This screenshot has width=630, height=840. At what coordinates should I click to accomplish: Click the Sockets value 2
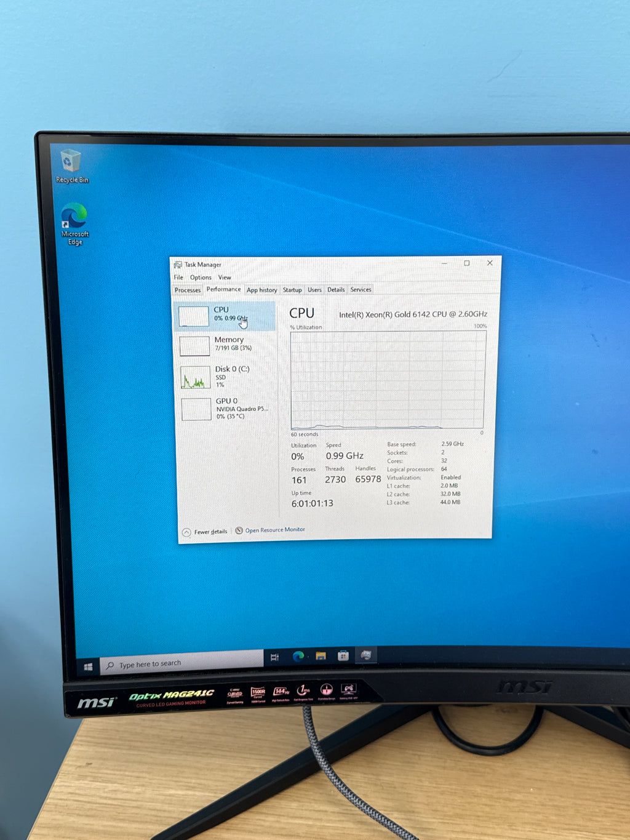coord(443,452)
